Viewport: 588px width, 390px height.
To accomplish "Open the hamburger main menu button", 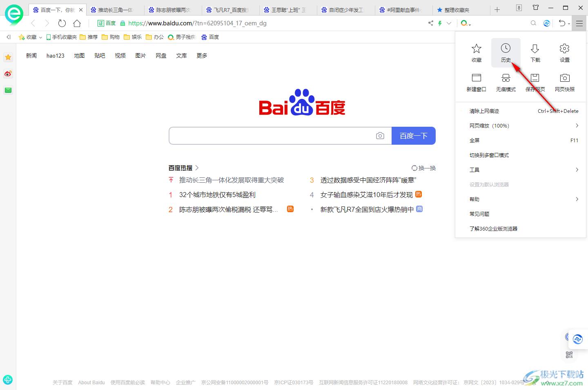I will pyautogui.click(x=579, y=23).
